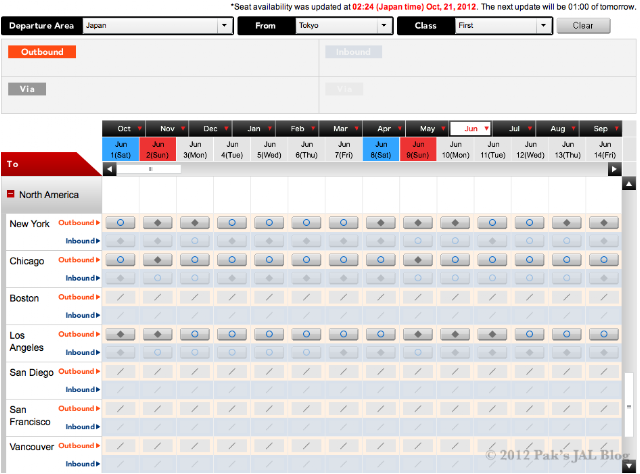Expand Chicago Inbound arrow link

[83, 278]
